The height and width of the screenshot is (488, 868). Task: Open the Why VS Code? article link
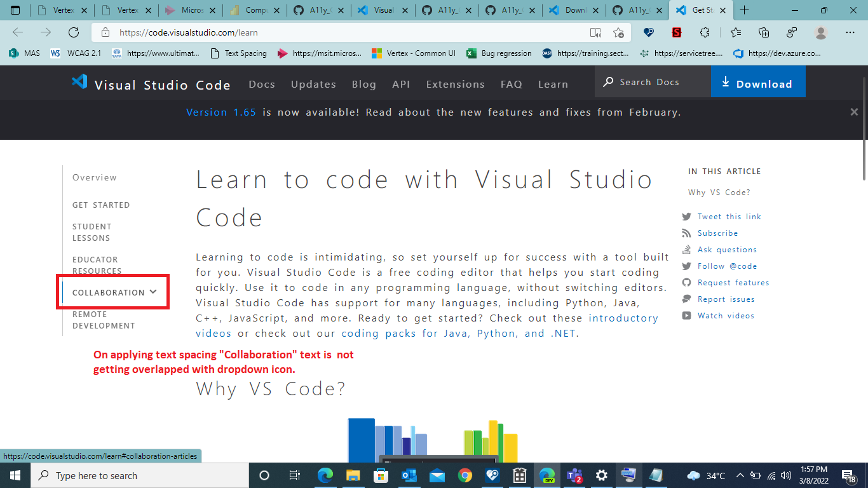719,192
